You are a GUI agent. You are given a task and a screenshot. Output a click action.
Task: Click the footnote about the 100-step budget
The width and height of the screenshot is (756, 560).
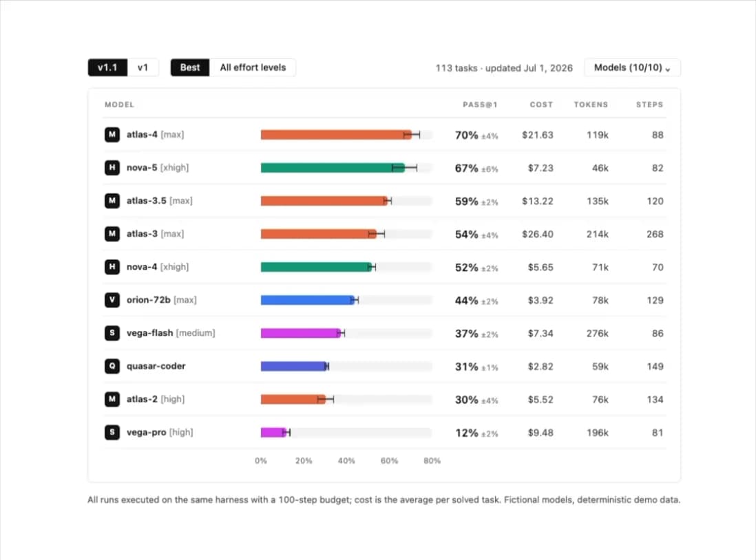[384, 499]
